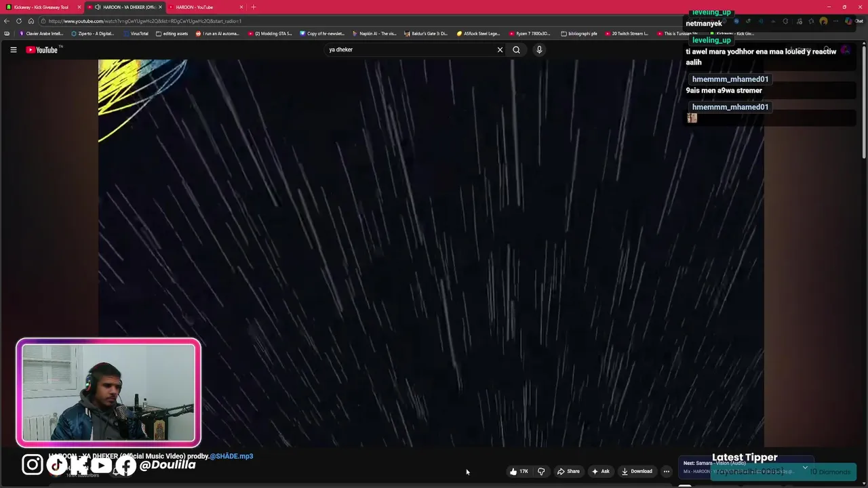The height and width of the screenshot is (488, 868).
Task: Start voice search with the microphone
Action: [539, 49]
